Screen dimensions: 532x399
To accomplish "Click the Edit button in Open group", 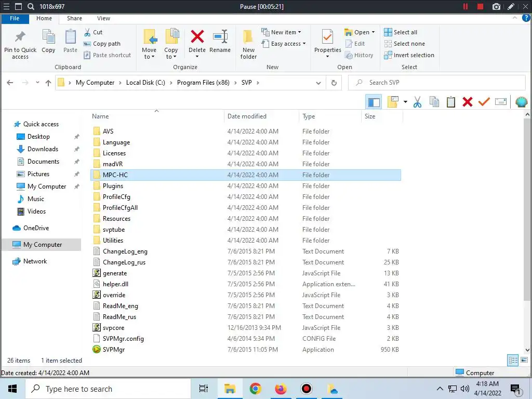I will click(355, 44).
